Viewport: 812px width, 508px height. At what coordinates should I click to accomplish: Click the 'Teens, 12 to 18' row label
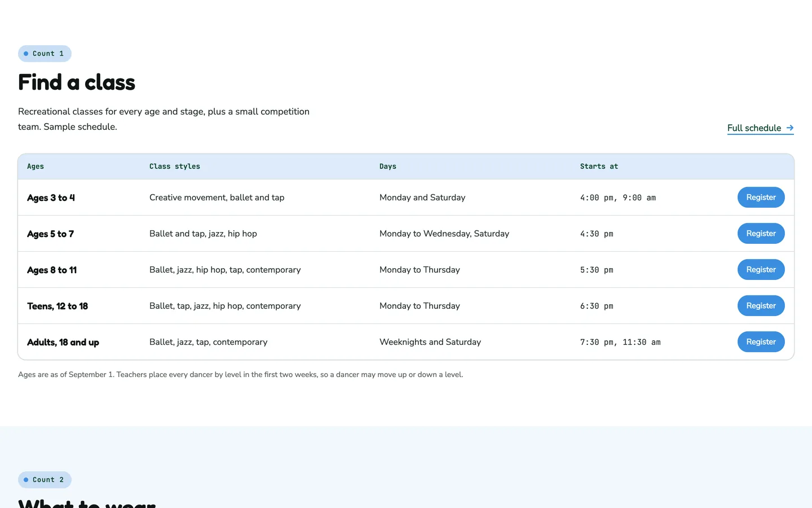pos(58,306)
